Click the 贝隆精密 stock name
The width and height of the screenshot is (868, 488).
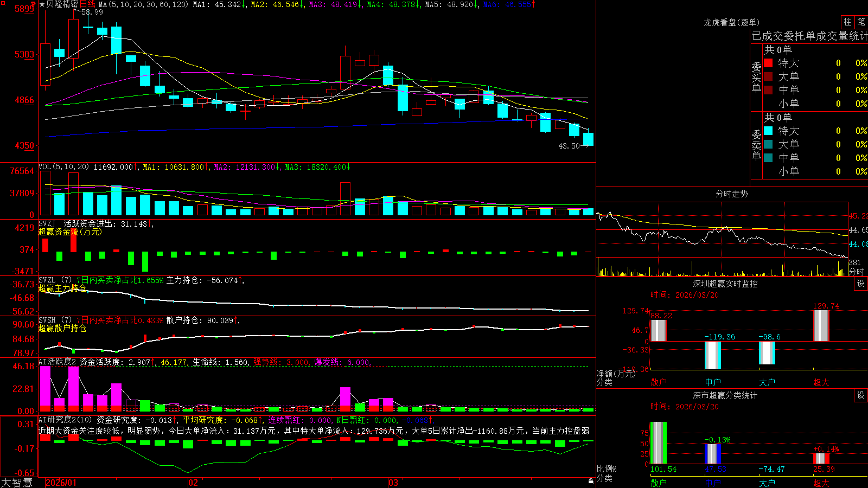[62, 4]
